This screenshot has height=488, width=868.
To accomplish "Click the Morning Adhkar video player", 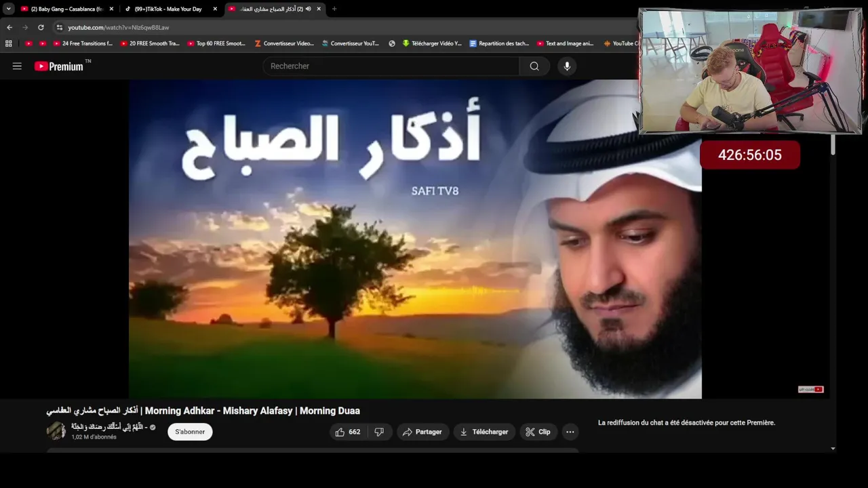I will 415,239.
